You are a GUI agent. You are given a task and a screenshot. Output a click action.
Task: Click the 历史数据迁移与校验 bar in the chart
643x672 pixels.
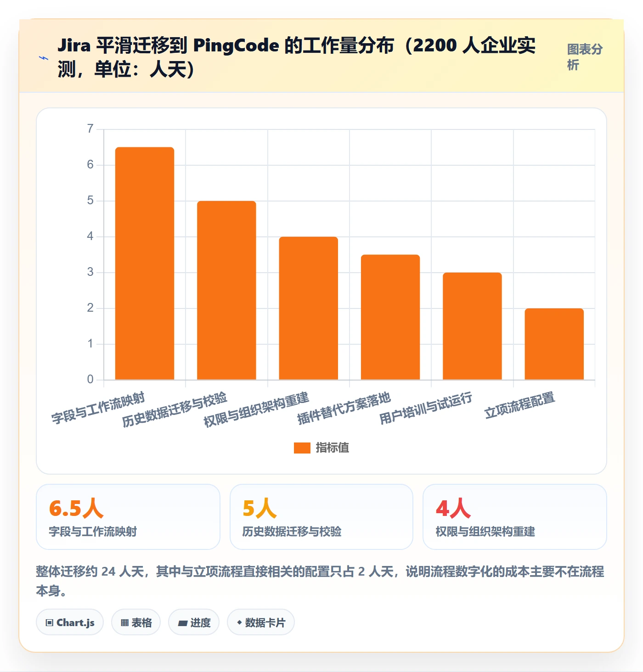(x=226, y=291)
